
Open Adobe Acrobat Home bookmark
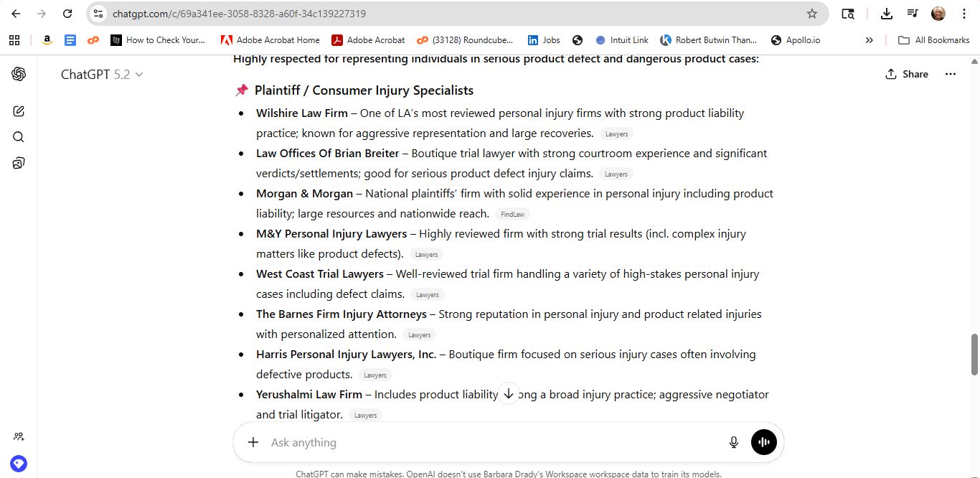(270, 40)
